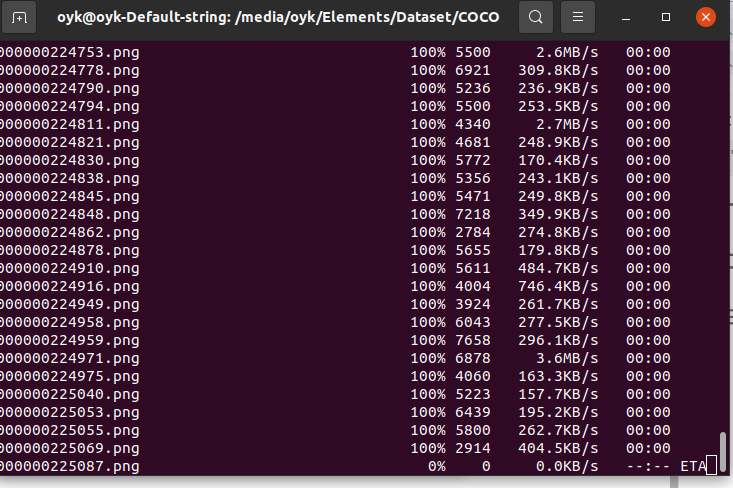Image resolution: width=733 pixels, height=488 pixels.
Task: Click byte count 6921
Action: (473, 71)
